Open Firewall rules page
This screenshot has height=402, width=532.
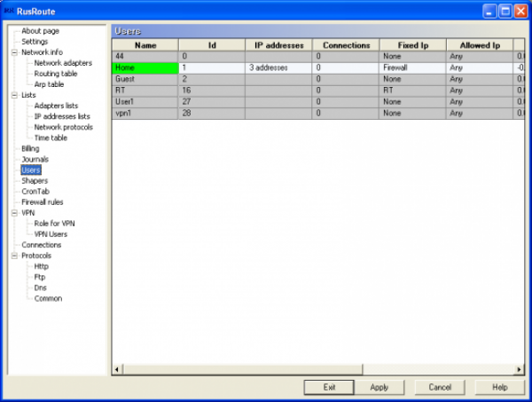(42, 202)
